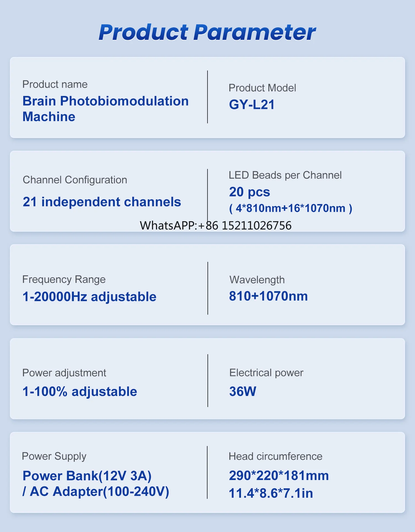The image size is (415, 532).
Task: Click the Wavelength label
Action: pyautogui.click(x=257, y=280)
